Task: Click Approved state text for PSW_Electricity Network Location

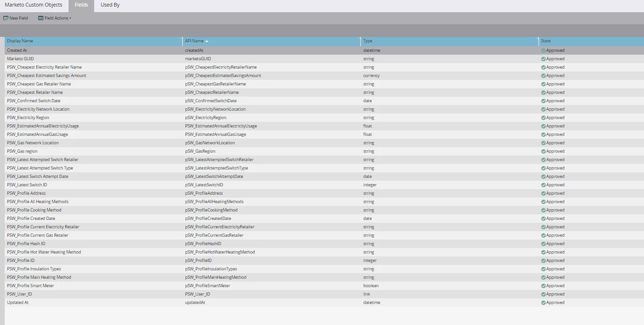Action: pos(555,109)
